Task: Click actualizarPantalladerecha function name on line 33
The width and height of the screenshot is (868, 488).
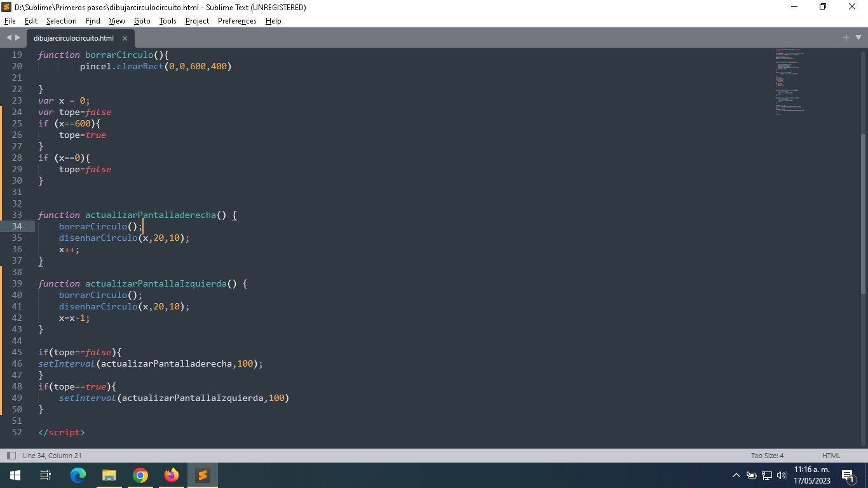Action: click(x=151, y=215)
